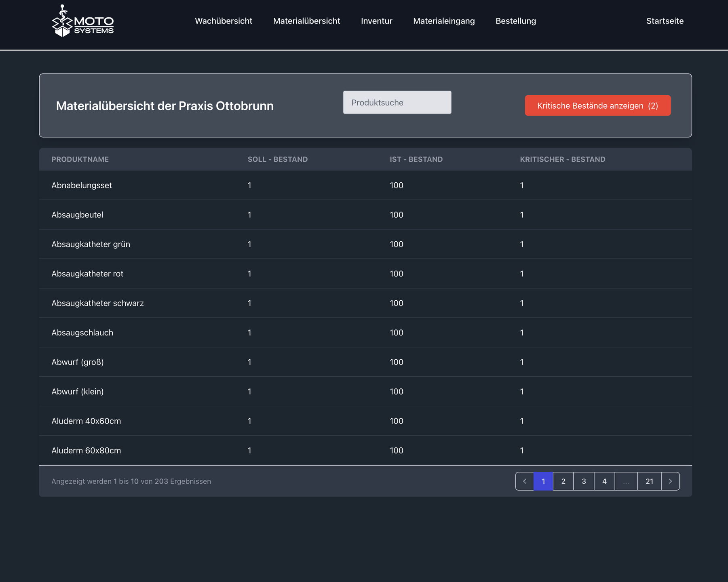Click current page 1 button
This screenshot has height=582, width=728.
pyautogui.click(x=543, y=481)
